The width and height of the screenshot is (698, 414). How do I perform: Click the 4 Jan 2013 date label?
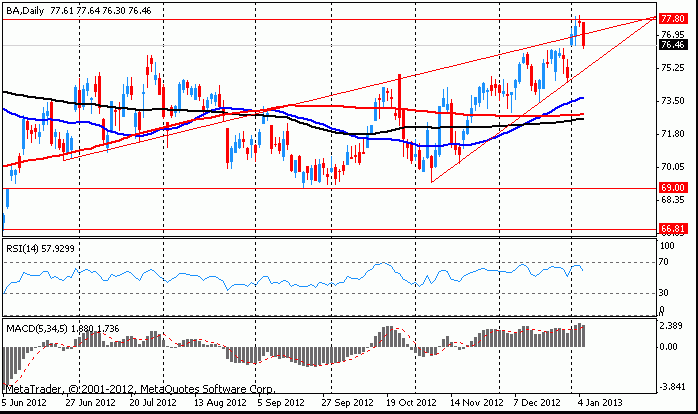click(600, 402)
